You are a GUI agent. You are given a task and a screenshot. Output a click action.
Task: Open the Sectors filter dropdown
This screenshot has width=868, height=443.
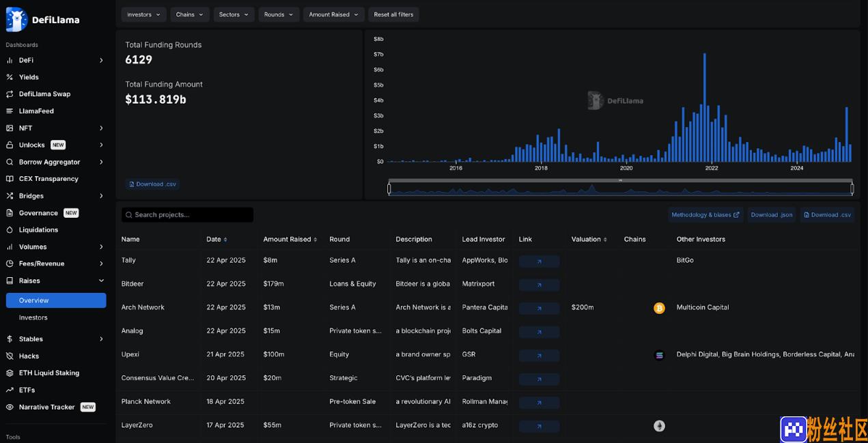[x=234, y=14]
